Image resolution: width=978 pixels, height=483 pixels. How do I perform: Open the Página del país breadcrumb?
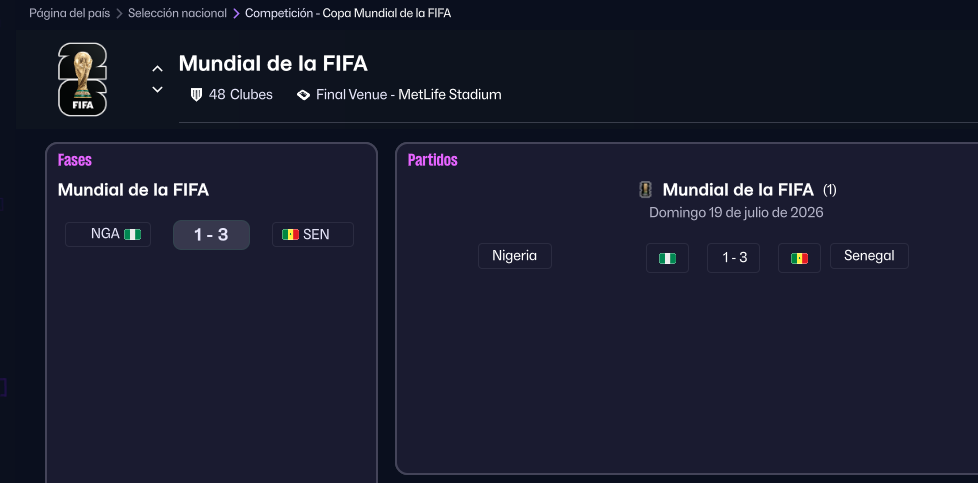click(69, 13)
